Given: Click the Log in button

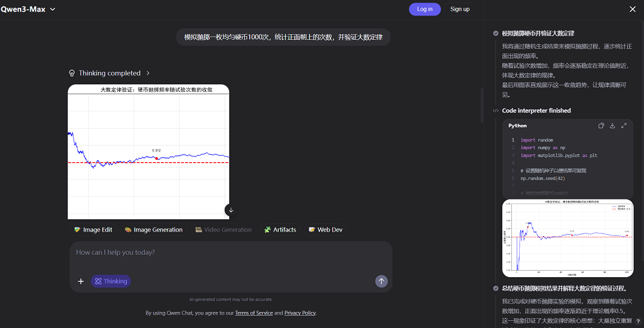Looking at the screenshot, I should [x=424, y=9].
